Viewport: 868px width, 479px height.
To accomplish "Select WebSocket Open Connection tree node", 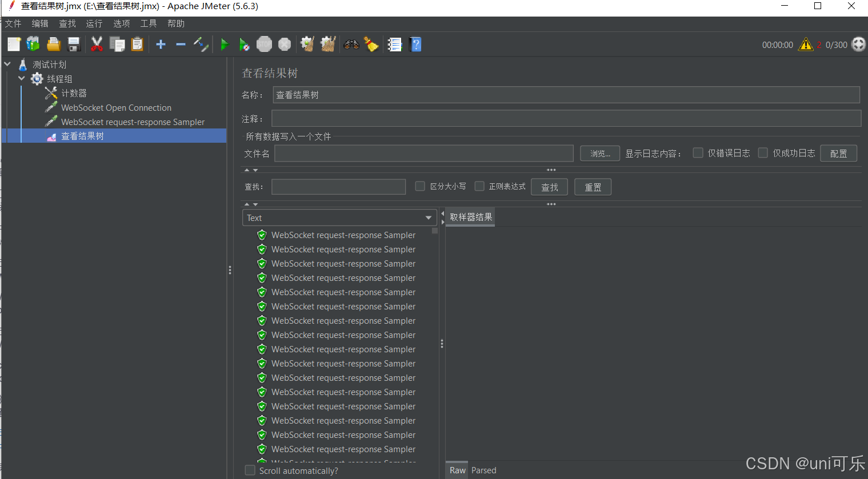I will coord(116,107).
